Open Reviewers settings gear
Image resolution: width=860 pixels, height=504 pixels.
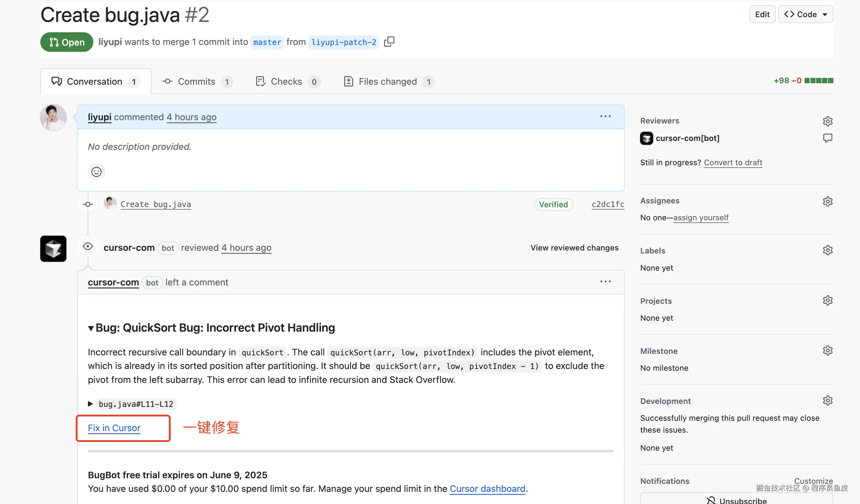click(828, 121)
